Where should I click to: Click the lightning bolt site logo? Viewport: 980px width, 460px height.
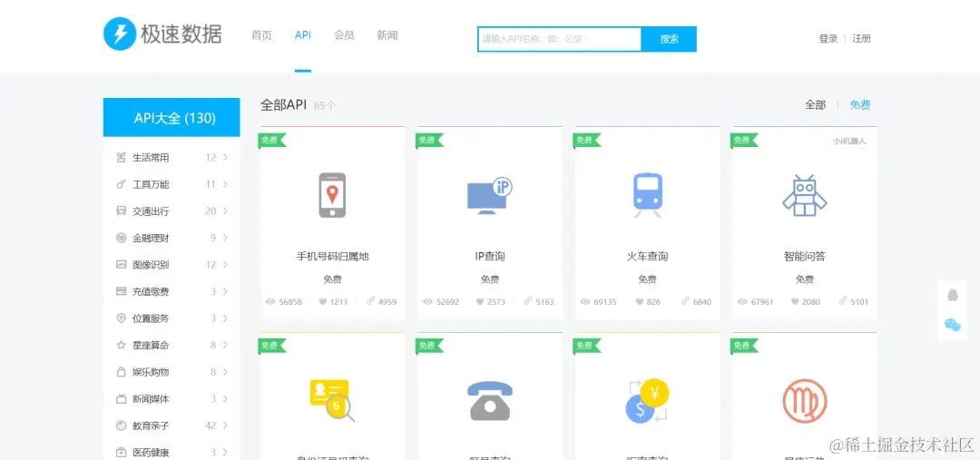click(120, 34)
